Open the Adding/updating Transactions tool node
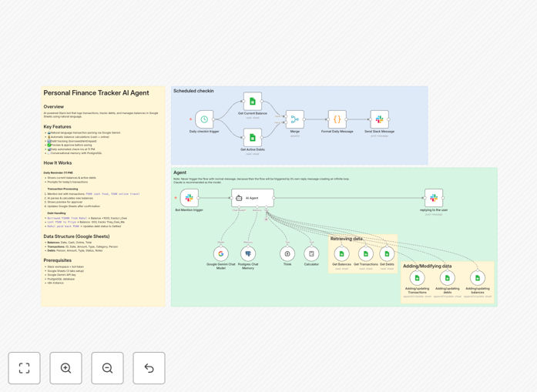This screenshot has width=537, height=392. pyautogui.click(x=417, y=278)
